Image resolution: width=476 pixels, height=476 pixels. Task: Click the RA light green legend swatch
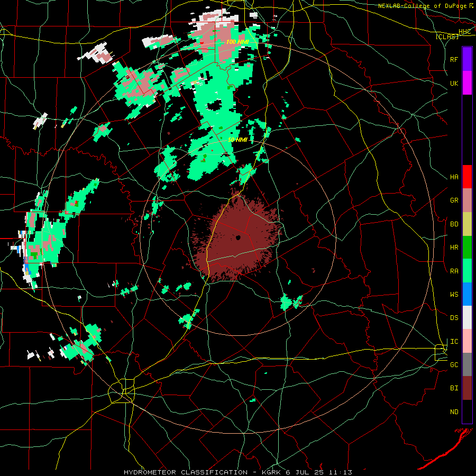click(467, 271)
